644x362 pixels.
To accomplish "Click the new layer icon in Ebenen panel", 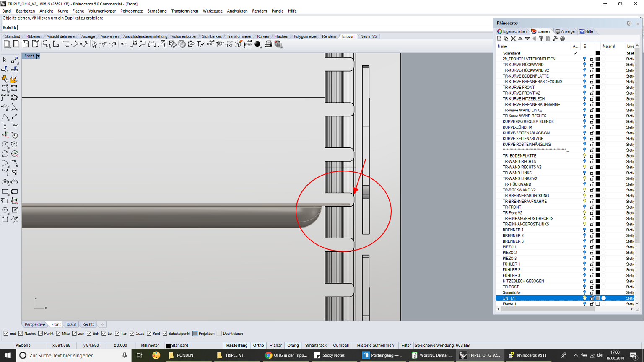I will tap(499, 39).
